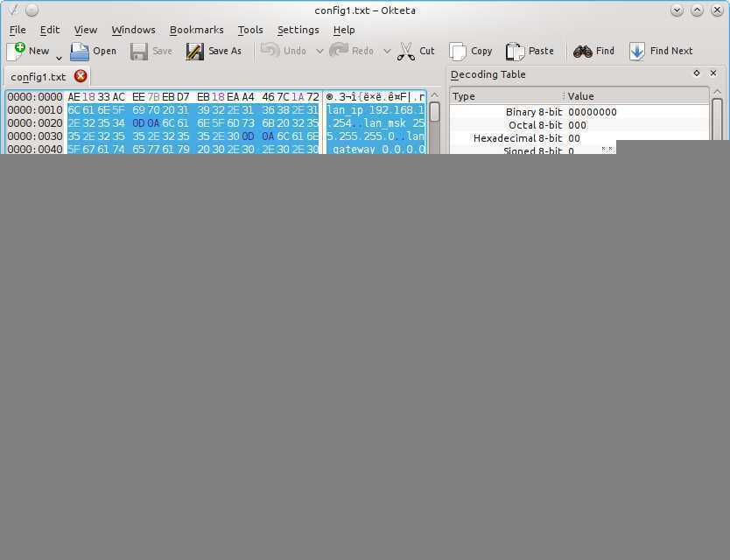Click the round title bar sticky button
Viewport: 730px width, 560px height.
point(32,10)
